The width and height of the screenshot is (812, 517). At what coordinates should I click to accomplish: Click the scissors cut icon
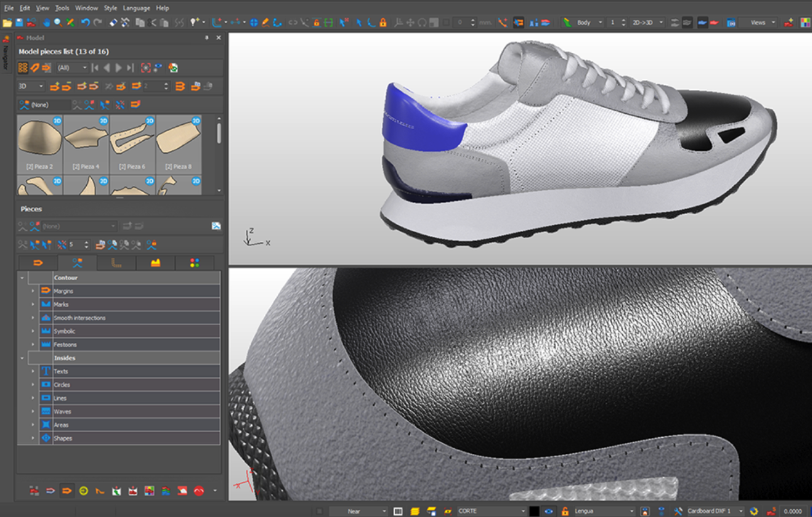click(152, 22)
